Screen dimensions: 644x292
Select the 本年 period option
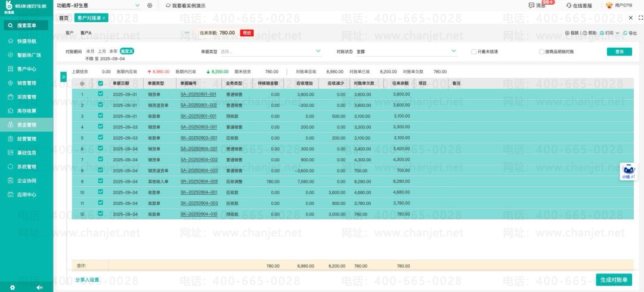point(113,51)
